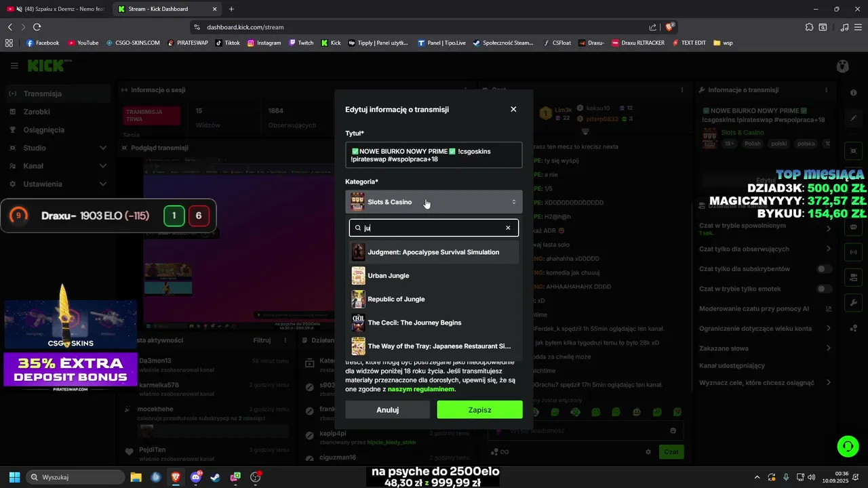Open the YouTube bookmark
This screenshot has width=868, height=488.
(83, 43)
